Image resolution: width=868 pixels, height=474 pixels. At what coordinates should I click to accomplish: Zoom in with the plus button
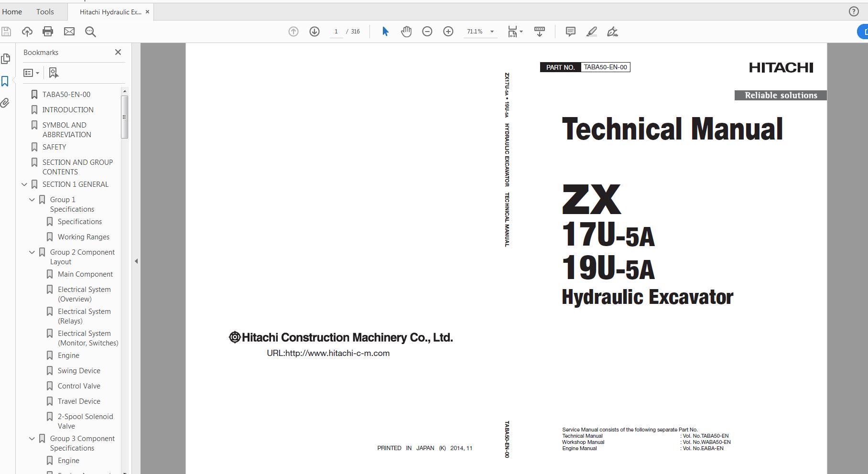coord(448,32)
